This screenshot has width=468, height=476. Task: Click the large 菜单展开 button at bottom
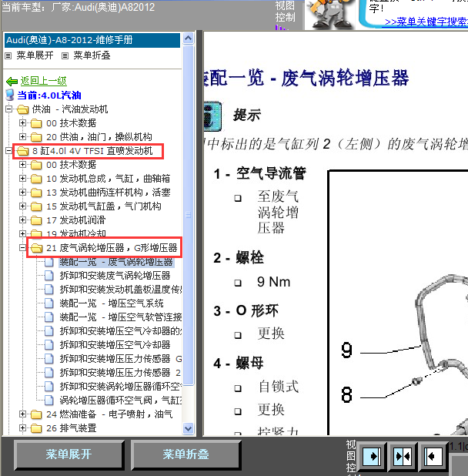tap(69, 454)
